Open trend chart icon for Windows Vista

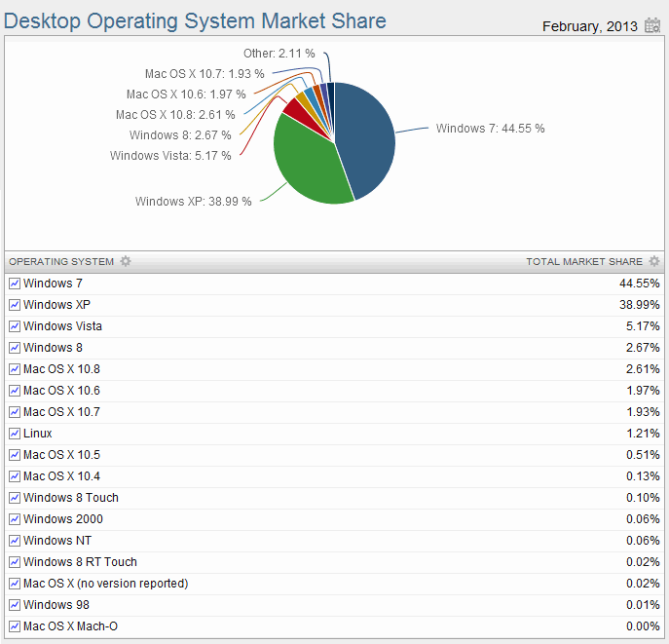(x=15, y=326)
